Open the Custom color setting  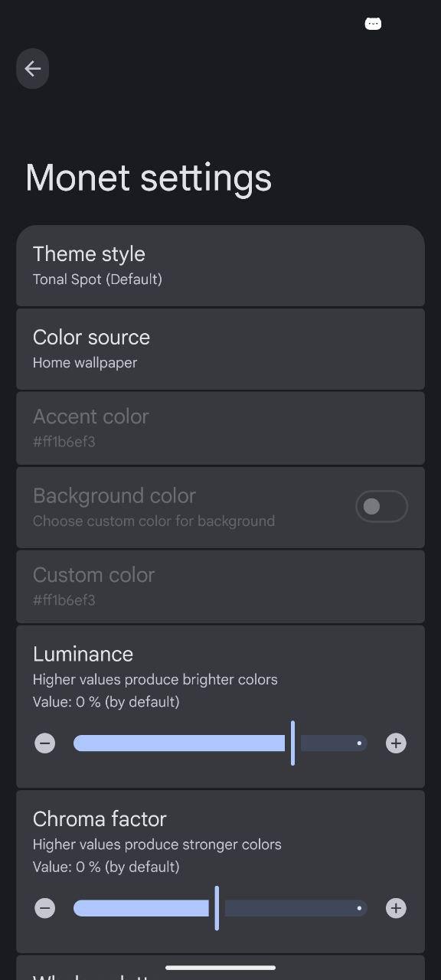(220, 586)
